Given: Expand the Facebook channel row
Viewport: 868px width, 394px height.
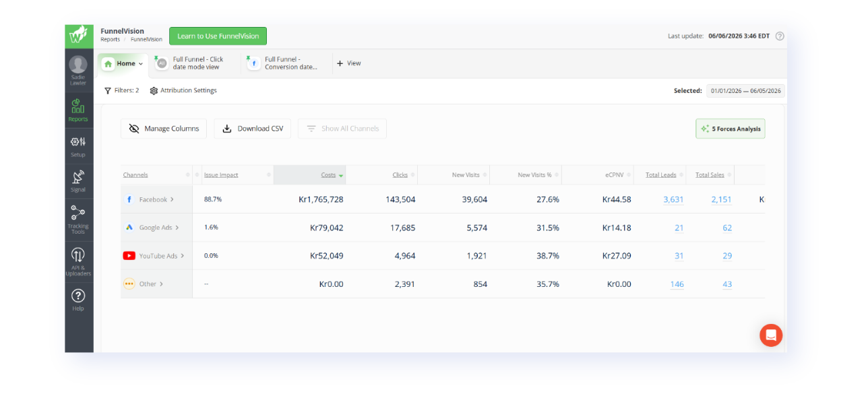Looking at the screenshot, I should tap(173, 199).
